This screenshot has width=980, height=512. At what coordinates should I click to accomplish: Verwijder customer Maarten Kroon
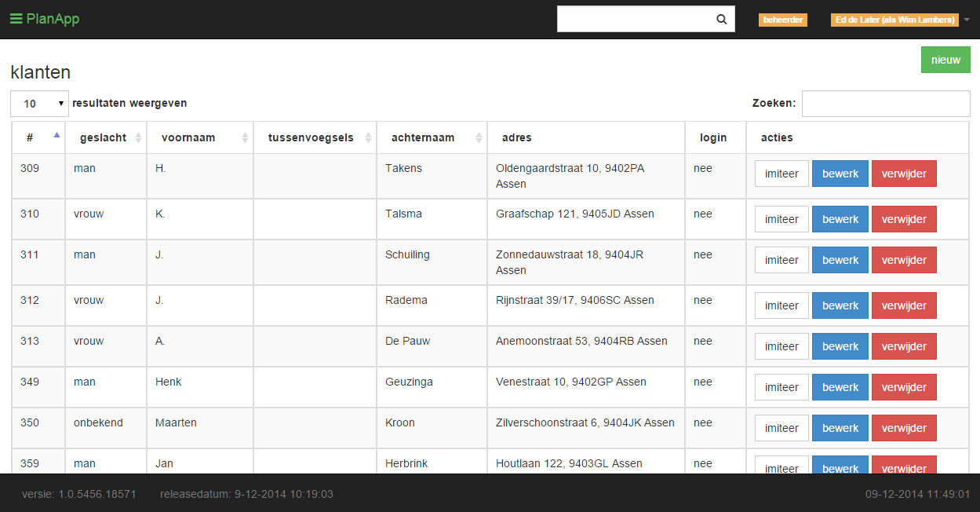point(903,428)
